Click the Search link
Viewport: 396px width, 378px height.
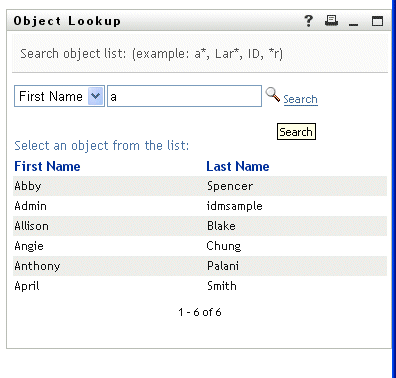[x=300, y=99]
